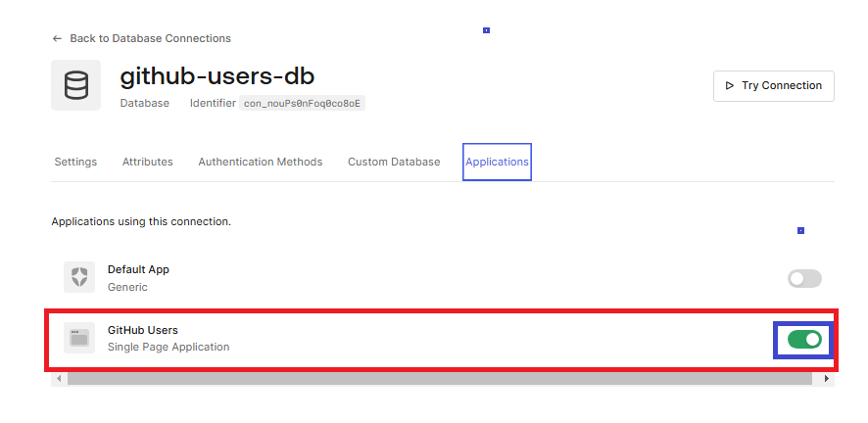Image resolution: width=868 pixels, height=423 pixels.
Task: Open the Default App application name
Action: click(138, 270)
